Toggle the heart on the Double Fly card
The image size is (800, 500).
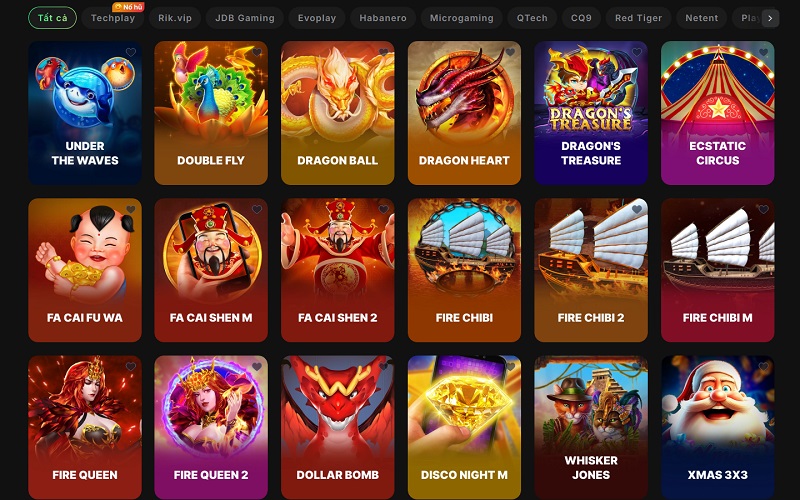click(x=257, y=52)
